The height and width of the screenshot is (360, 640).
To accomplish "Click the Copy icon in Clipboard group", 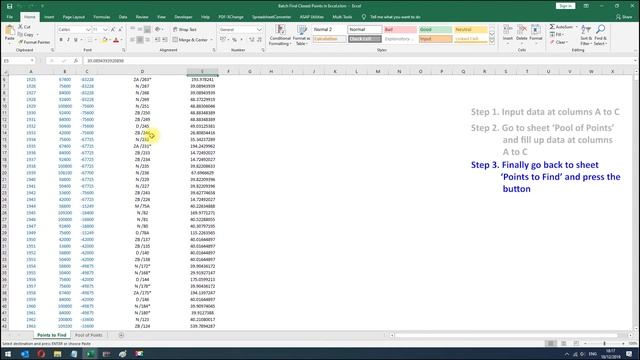I will 20,34.
